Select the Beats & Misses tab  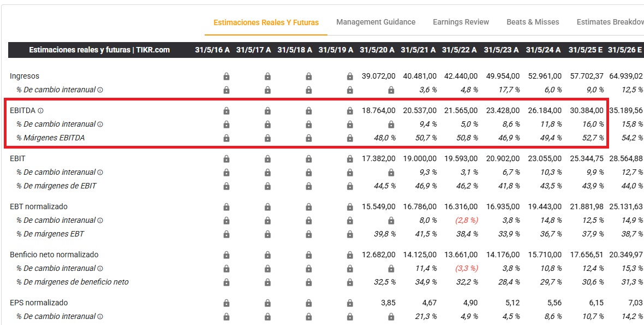pos(533,22)
